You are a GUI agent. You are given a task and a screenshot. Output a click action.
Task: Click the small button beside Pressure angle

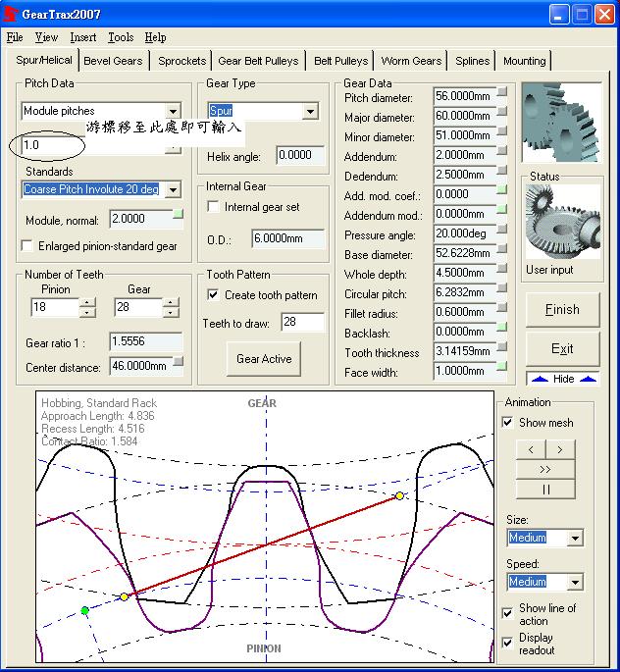501,229
